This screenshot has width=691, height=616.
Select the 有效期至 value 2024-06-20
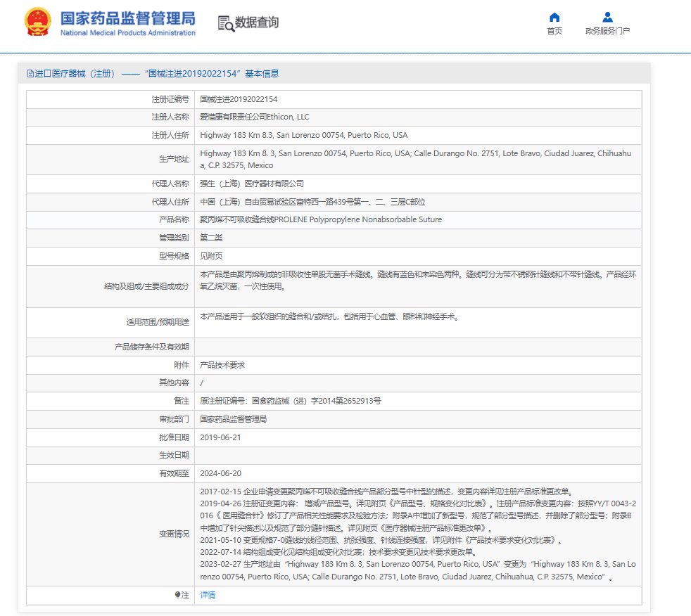[221, 473]
